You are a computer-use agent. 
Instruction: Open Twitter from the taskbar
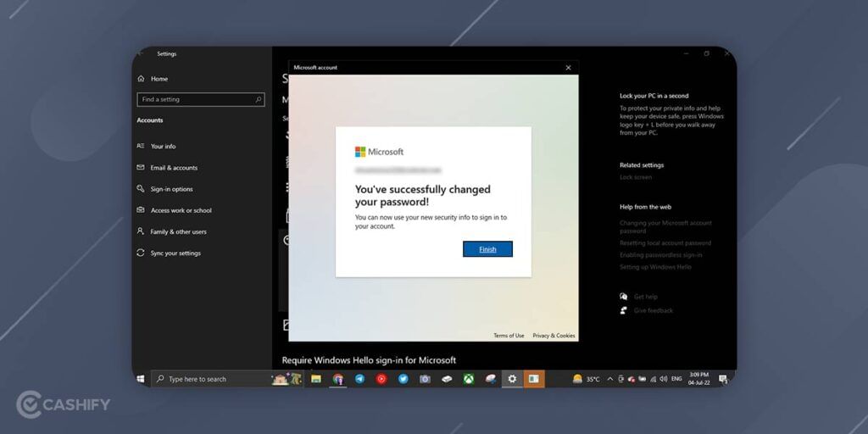403,379
